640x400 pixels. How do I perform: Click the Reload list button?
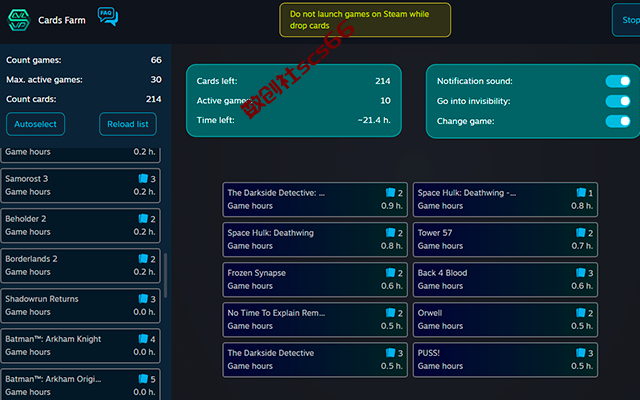click(x=128, y=124)
